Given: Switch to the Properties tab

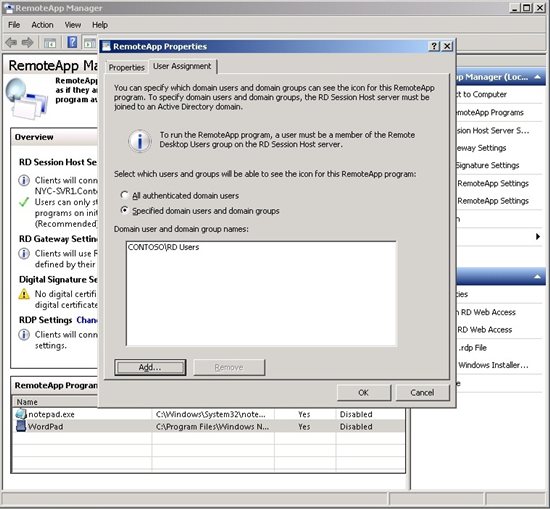Looking at the screenshot, I should coord(127,67).
